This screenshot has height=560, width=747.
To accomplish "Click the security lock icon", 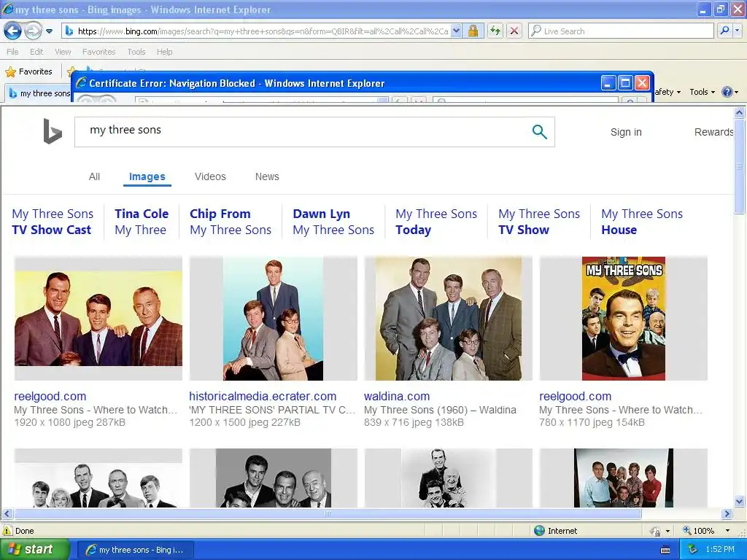I will click(473, 31).
